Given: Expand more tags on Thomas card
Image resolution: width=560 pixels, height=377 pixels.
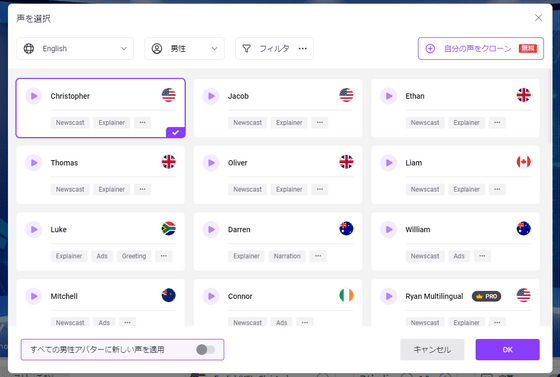Looking at the screenshot, I should tap(142, 189).
